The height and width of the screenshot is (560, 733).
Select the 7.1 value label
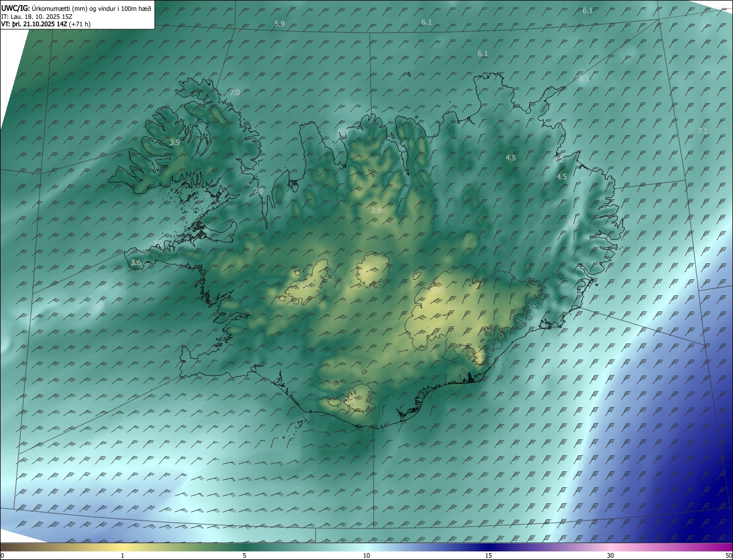click(703, 131)
